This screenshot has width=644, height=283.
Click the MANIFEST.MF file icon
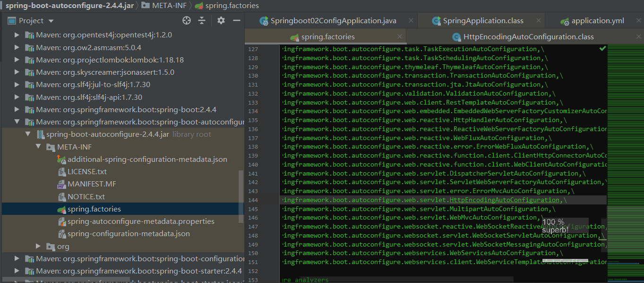[x=61, y=184]
